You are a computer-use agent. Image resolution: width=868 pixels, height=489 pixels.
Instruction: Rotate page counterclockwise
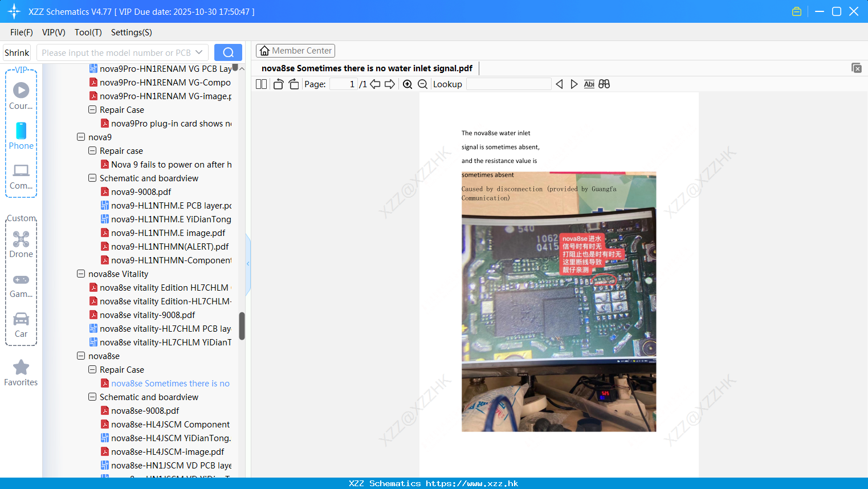[278, 84]
